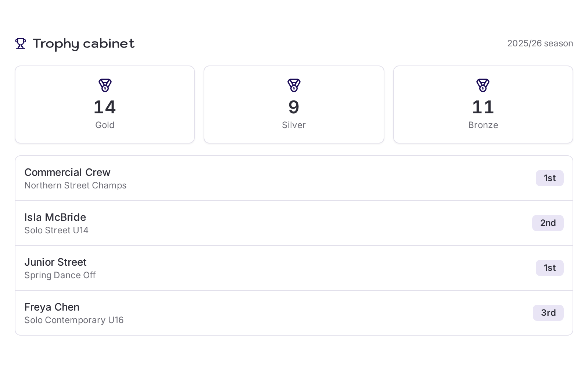Screen dimensions: 588x368
Task: Open the Gold medals card showing 14
Action: coord(105,105)
